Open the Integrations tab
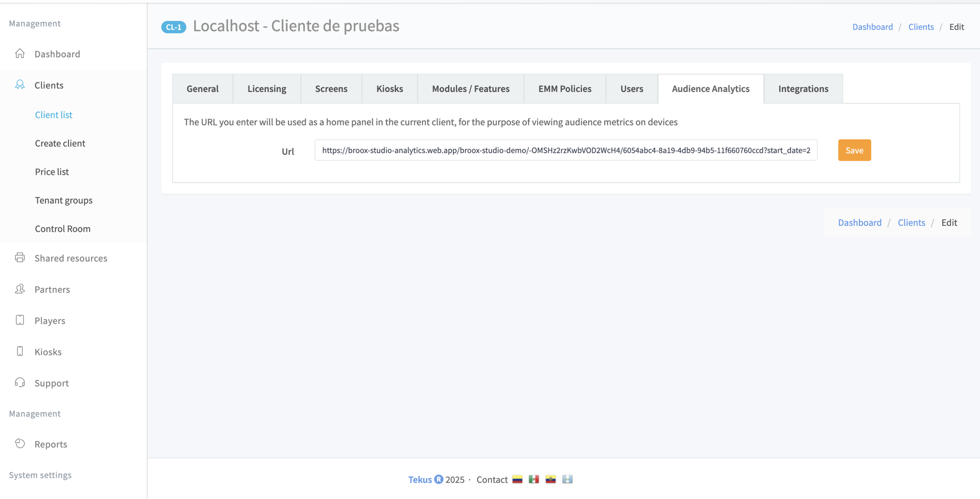Viewport: 980px width, 499px height. (803, 89)
